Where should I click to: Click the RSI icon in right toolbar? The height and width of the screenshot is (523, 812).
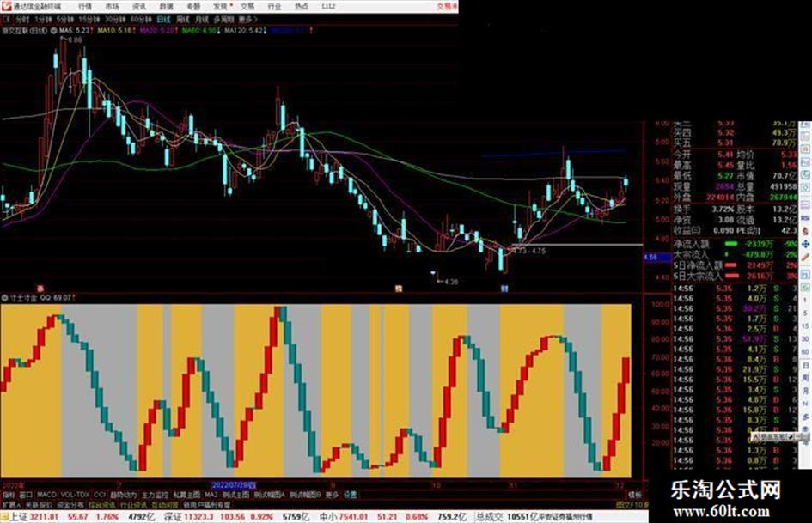805,218
